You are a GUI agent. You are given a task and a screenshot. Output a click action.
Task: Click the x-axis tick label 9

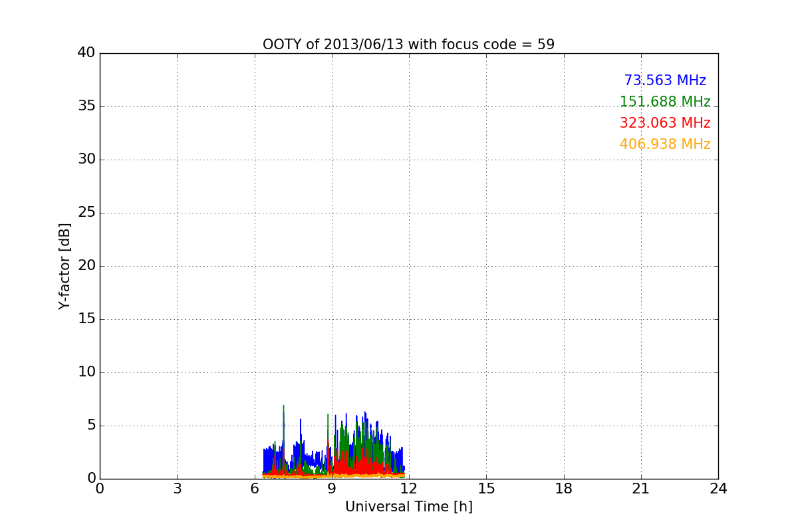[332, 489]
